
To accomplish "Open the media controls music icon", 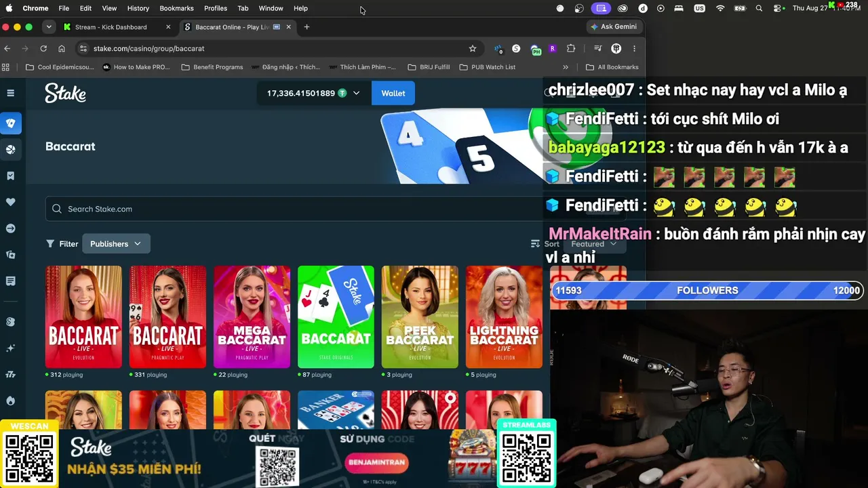I will 597,49.
